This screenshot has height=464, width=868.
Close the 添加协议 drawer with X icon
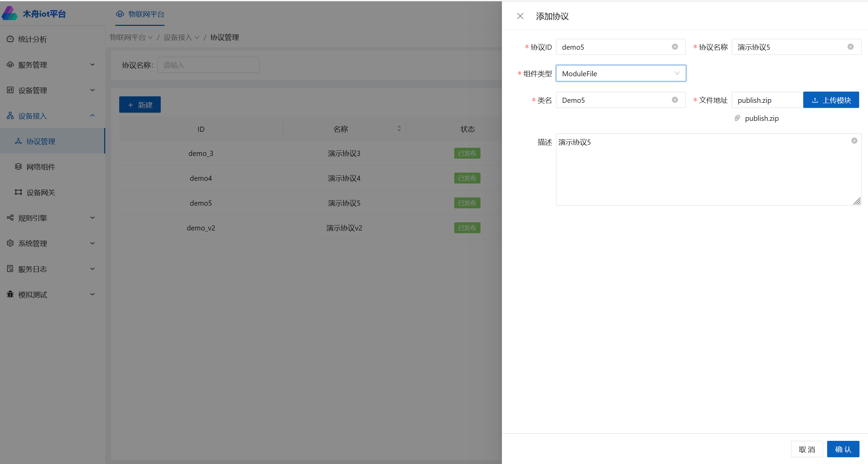[x=520, y=16]
